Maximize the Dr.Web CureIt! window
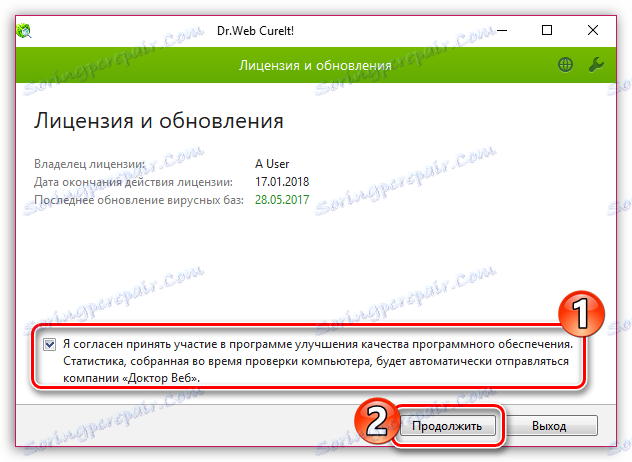The image size is (632, 462). (x=547, y=30)
